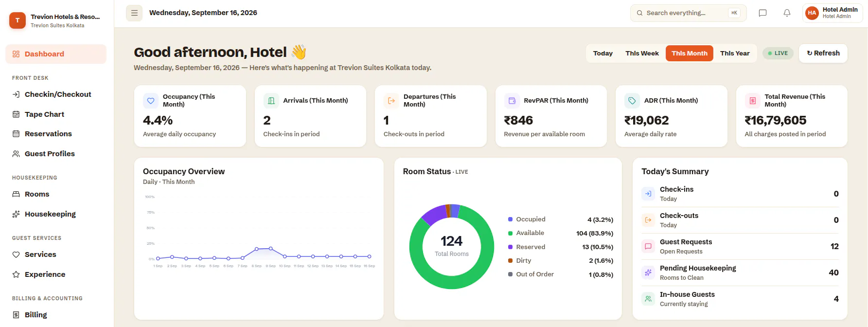Image resolution: width=868 pixels, height=327 pixels.
Task: Toggle the sidebar hamburger menu icon
Action: (x=134, y=13)
